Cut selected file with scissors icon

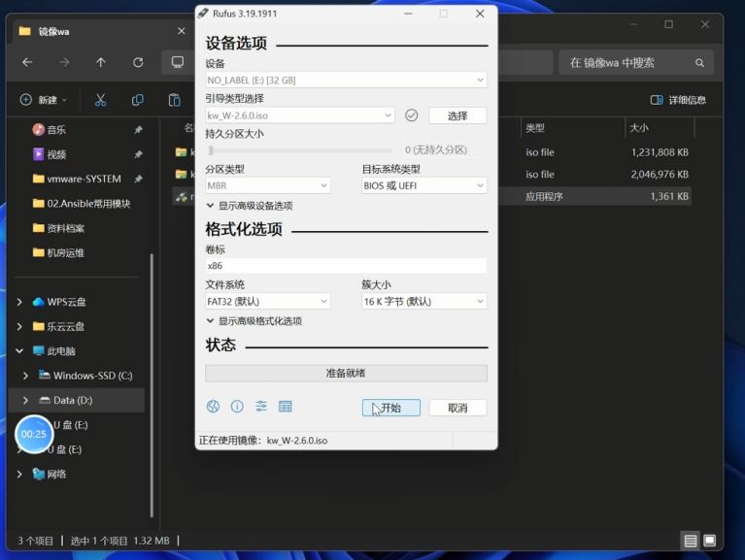click(x=100, y=100)
